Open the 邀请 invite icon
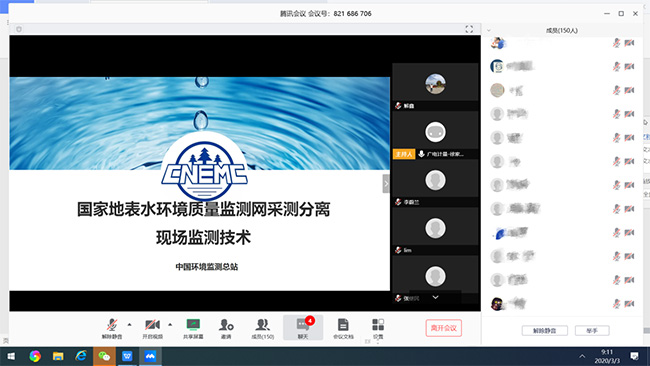The width and height of the screenshot is (650, 366). (226, 328)
